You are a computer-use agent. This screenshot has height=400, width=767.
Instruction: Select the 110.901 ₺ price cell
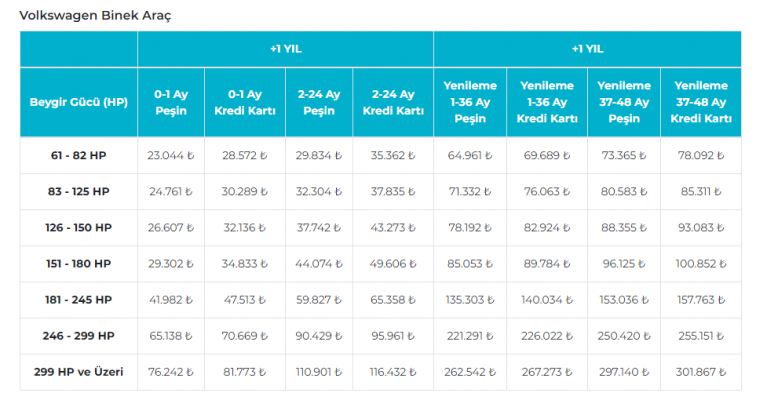319,372
